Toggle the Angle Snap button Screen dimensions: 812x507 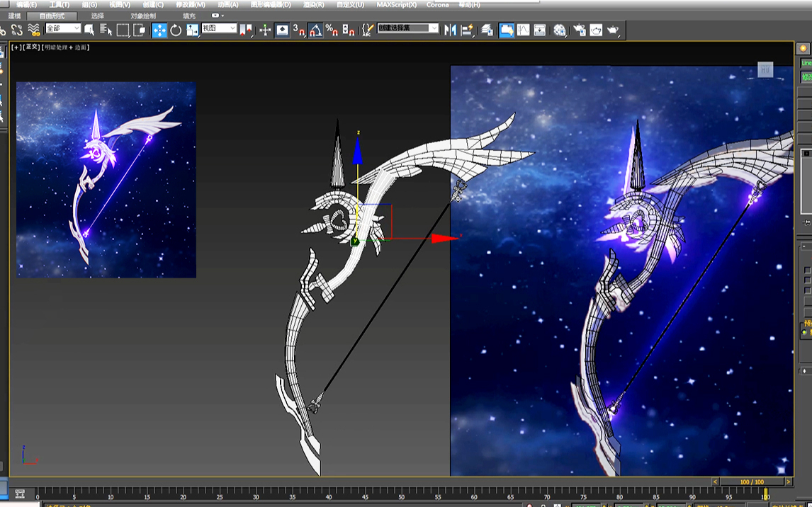pyautogui.click(x=315, y=30)
